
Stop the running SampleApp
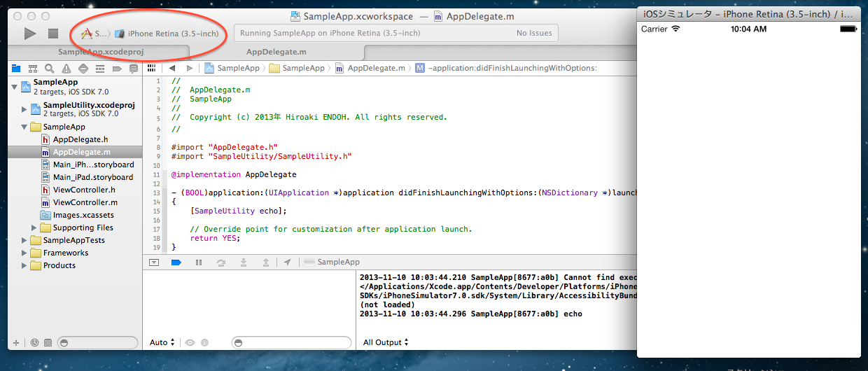click(52, 33)
